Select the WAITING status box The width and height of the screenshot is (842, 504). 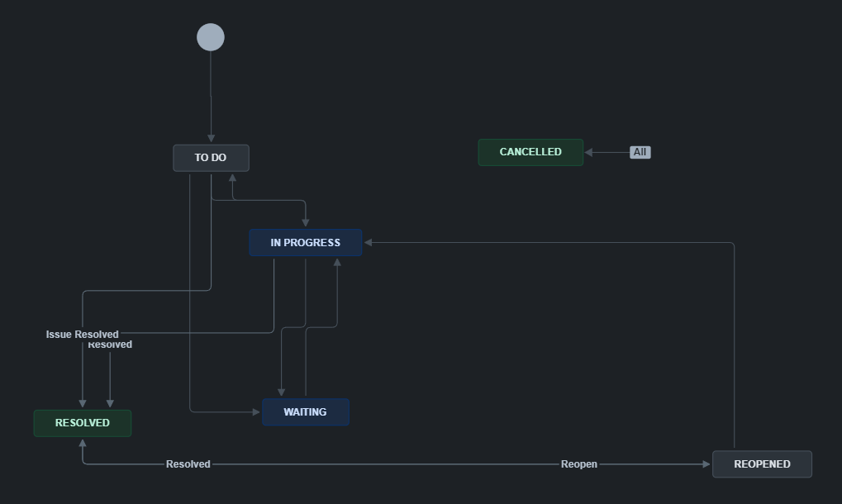pyautogui.click(x=305, y=412)
